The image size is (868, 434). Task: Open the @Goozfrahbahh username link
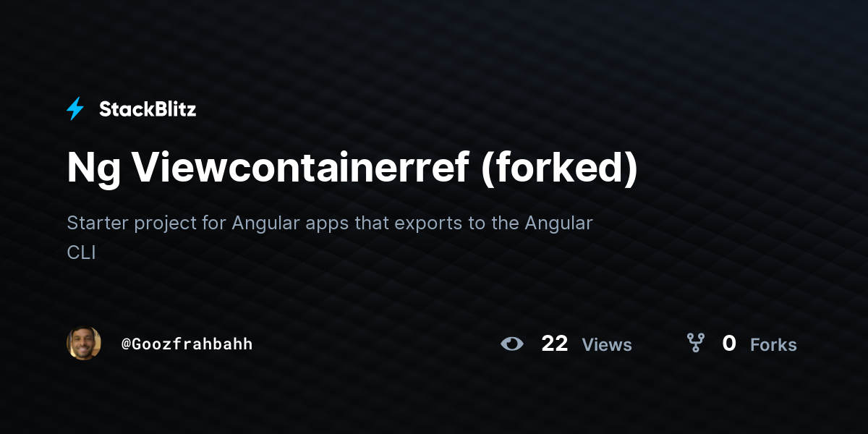(187, 344)
